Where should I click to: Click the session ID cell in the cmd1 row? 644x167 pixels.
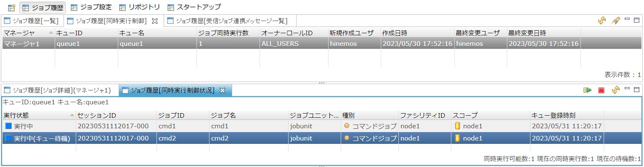[x=116, y=126]
